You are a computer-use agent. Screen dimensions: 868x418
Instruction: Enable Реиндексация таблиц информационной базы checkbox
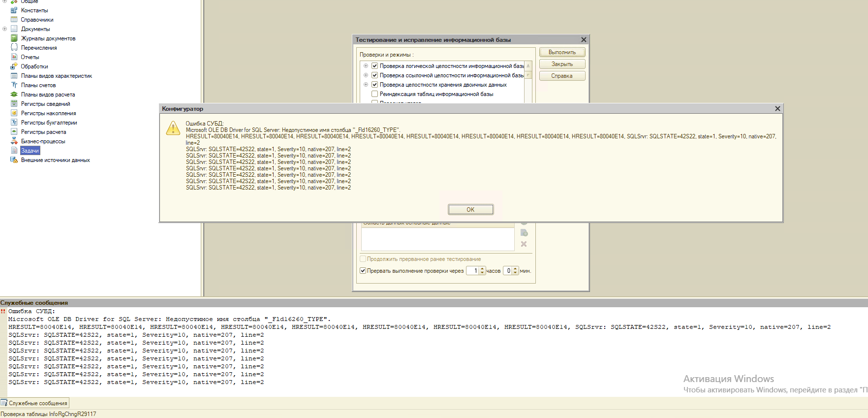[374, 94]
